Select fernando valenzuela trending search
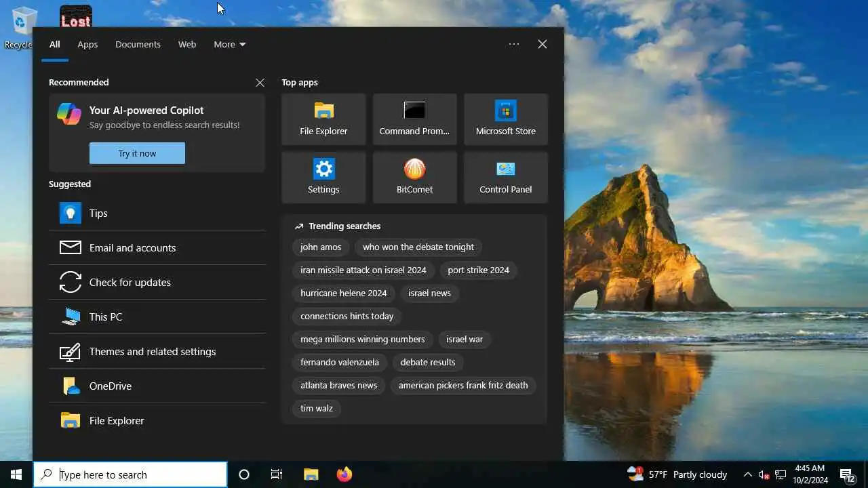868x488 pixels. 340,362
